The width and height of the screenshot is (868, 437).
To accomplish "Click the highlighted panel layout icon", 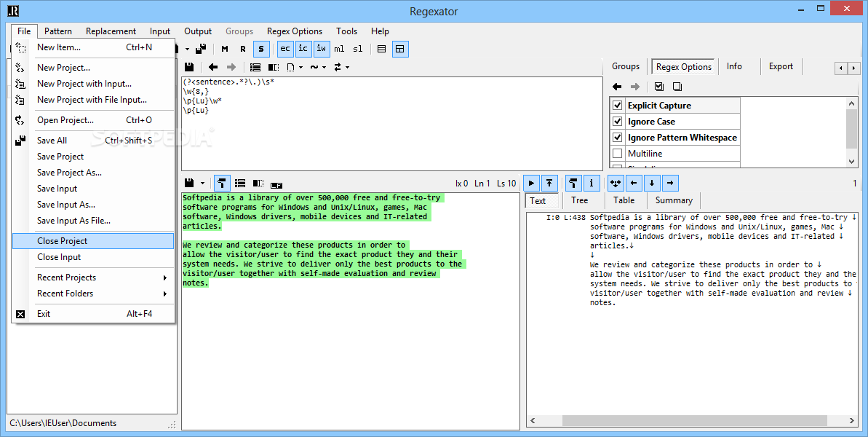I will (399, 49).
